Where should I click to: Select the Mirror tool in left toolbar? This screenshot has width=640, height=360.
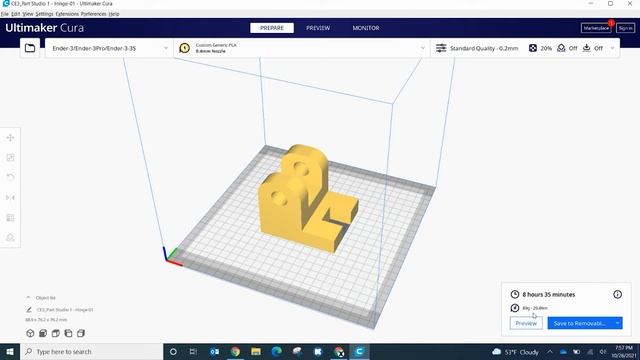[x=11, y=198]
